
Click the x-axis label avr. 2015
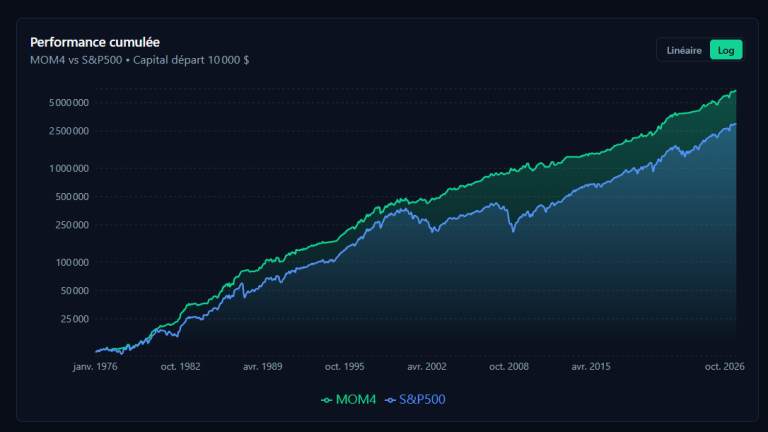tap(591, 366)
